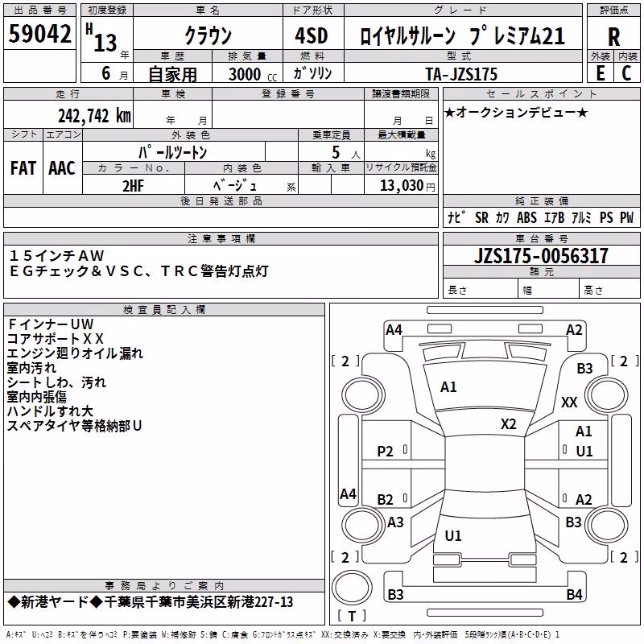Click the ★オークションデビュー★ sales point

click(x=516, y=113)
